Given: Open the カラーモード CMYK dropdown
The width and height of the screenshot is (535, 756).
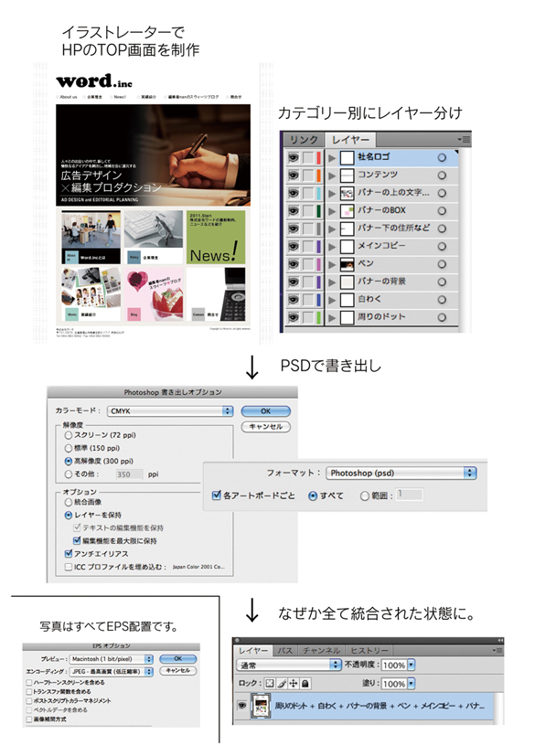Looking at the screenshot, I should (170, 410).
